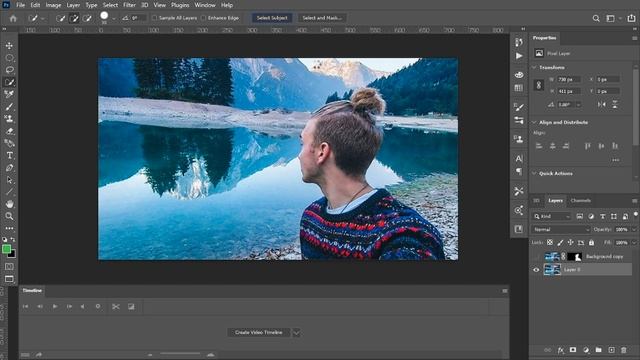Screen dimensions: 640x360
Task: Switch to the Channels tab
Action: click(581, 200)
